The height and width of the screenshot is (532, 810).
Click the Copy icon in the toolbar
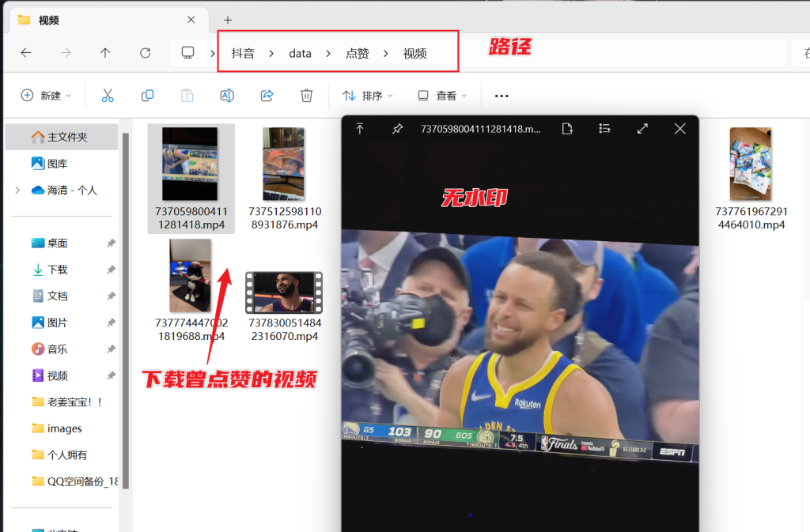tap(147, 95)
